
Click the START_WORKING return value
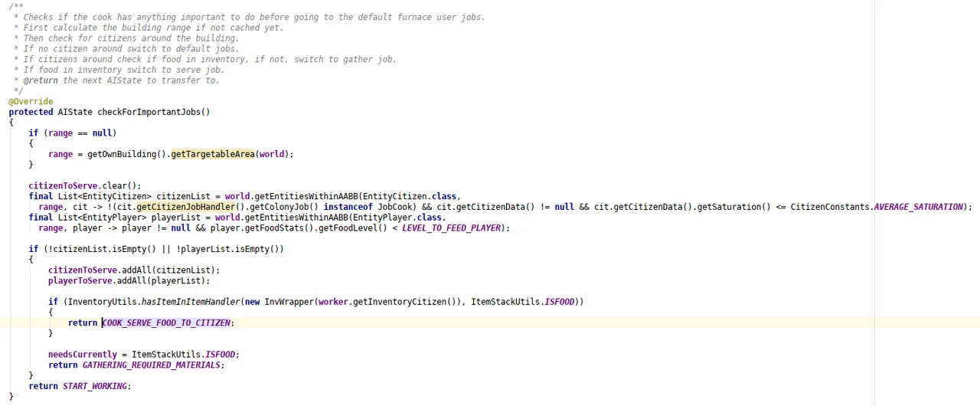[x=95, y=387]
